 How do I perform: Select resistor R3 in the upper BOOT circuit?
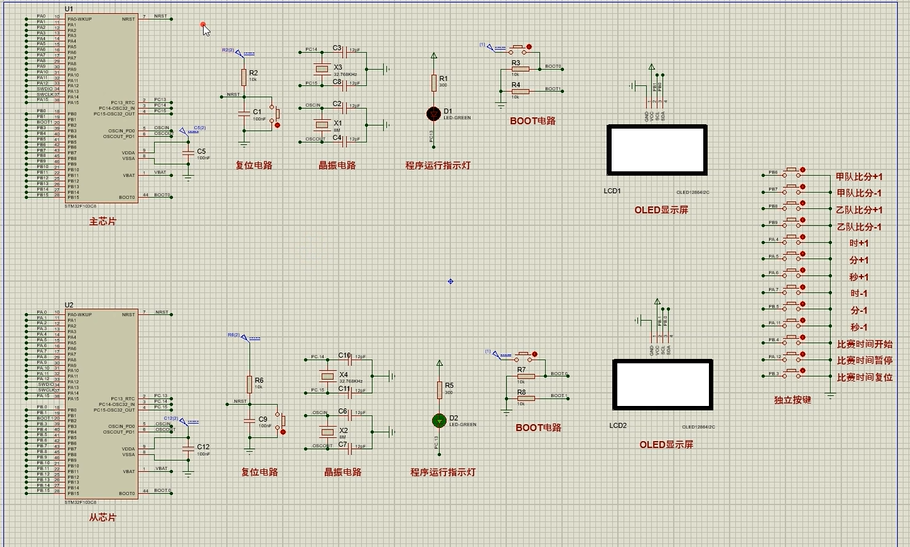(520, 68)
